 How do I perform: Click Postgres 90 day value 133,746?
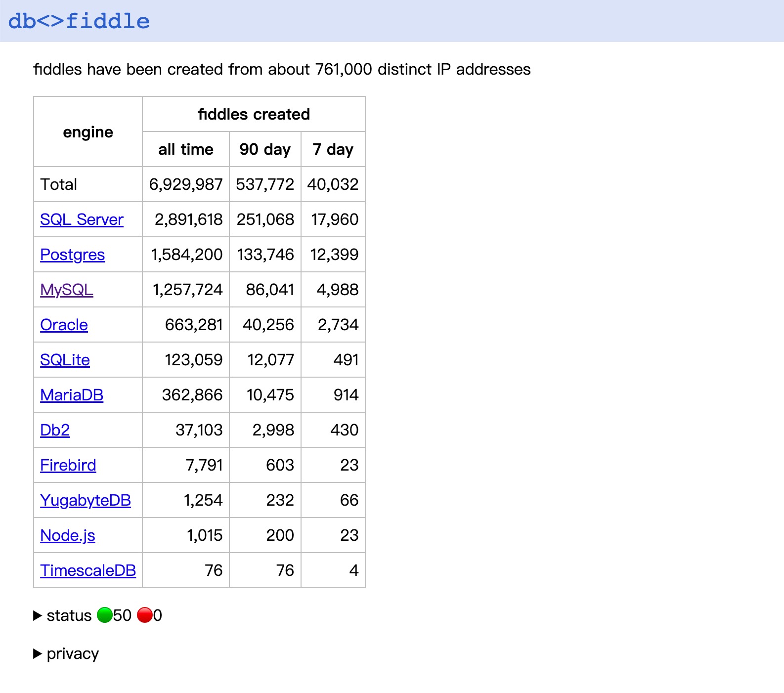pyautogui.click(x=265, y=255)
